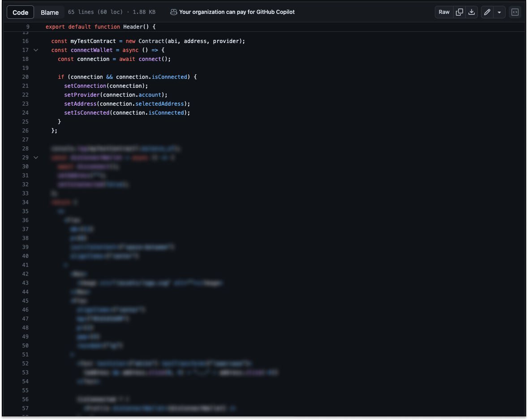Select line number 34
This screenshot has width=528, height=420.
25,202
